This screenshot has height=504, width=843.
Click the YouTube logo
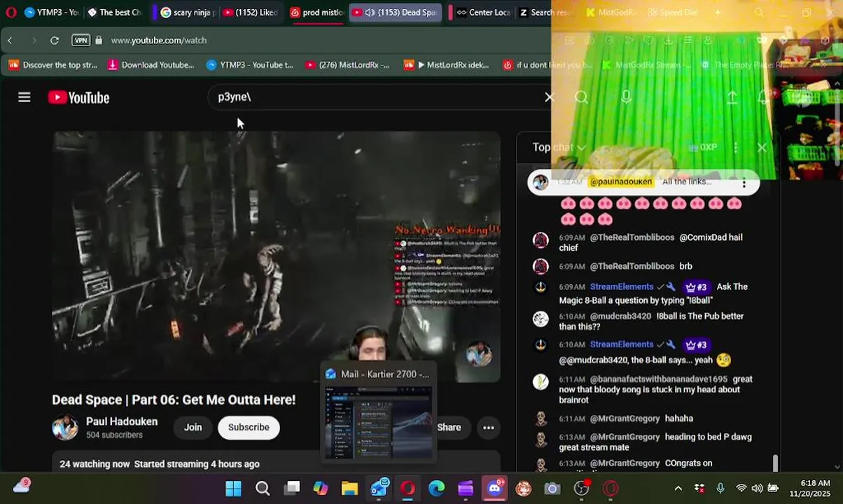pos(78,98)
